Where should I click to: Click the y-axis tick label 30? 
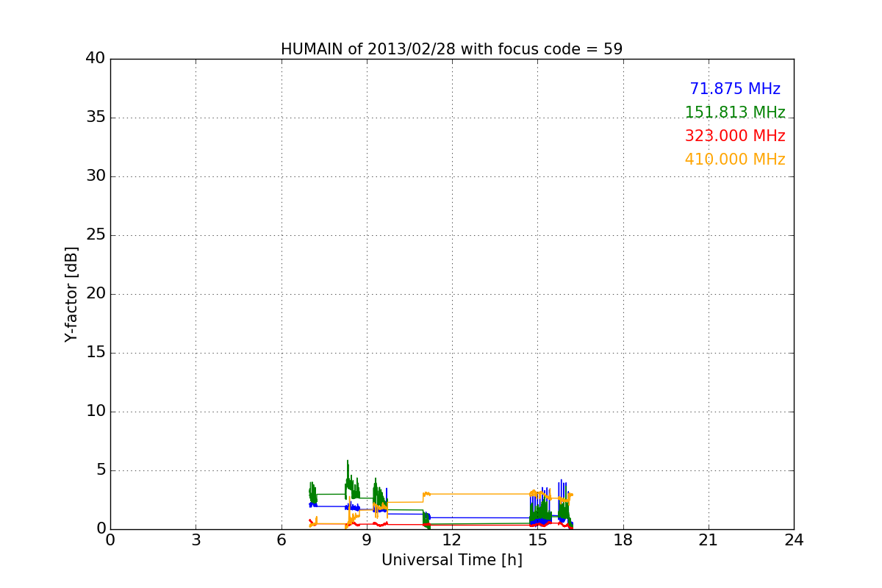pos(96,176)
